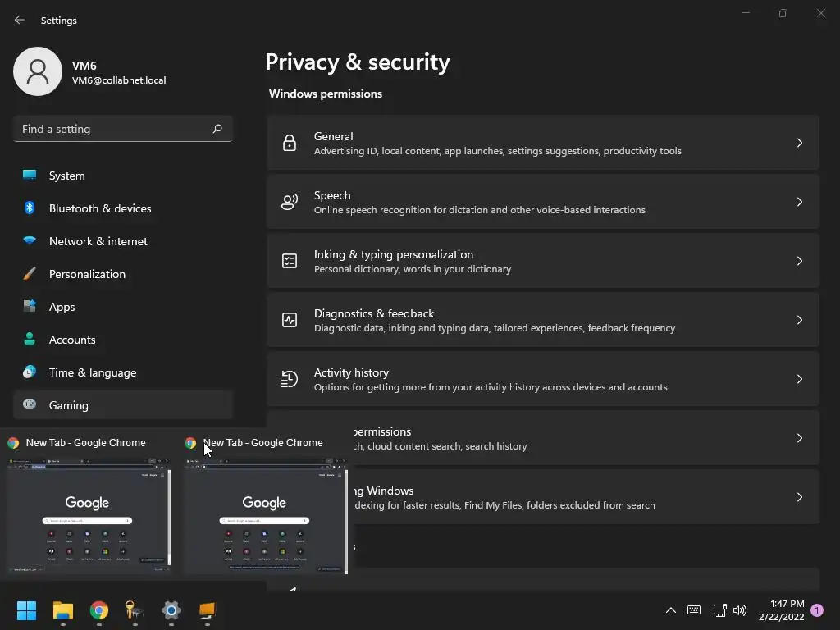Select the left Chrome window thumbnail

[x=88, y=517]
